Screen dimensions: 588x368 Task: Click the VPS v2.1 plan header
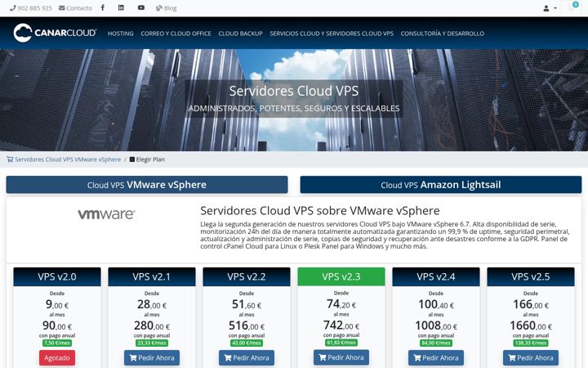152,276
